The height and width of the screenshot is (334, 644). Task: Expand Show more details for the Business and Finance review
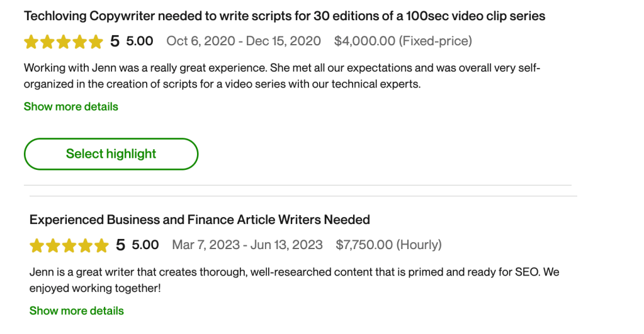[76, 311]
